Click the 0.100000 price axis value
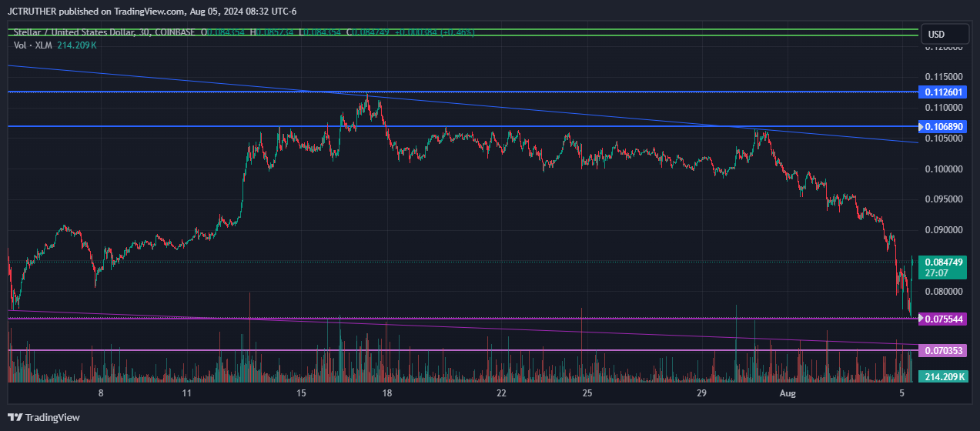 click(x=944, y=169)
